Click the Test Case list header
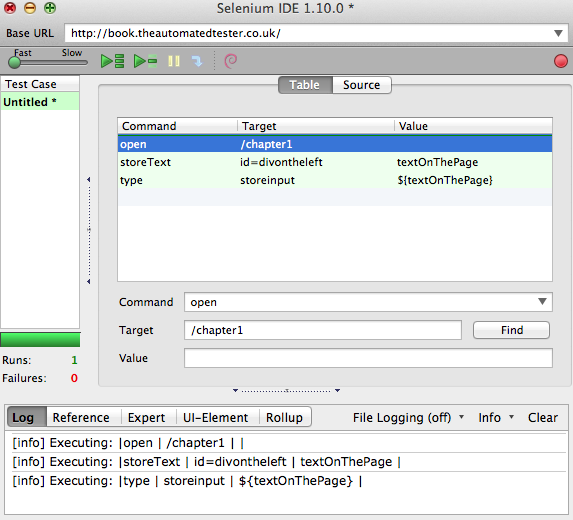Image resolution: width=573 pixels, height=520 pixels. coord(40,84)
